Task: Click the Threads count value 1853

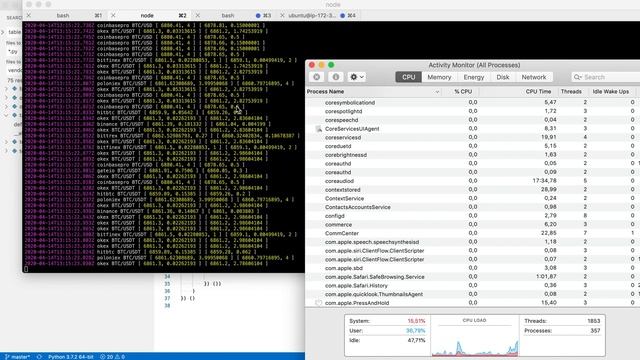Action: click(593, 321)
